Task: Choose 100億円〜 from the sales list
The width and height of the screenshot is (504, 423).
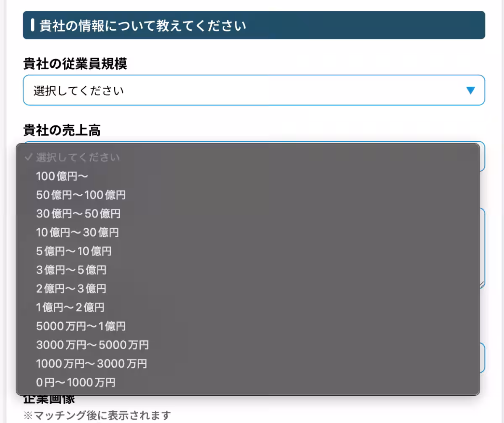Action: tap(62, 177)
